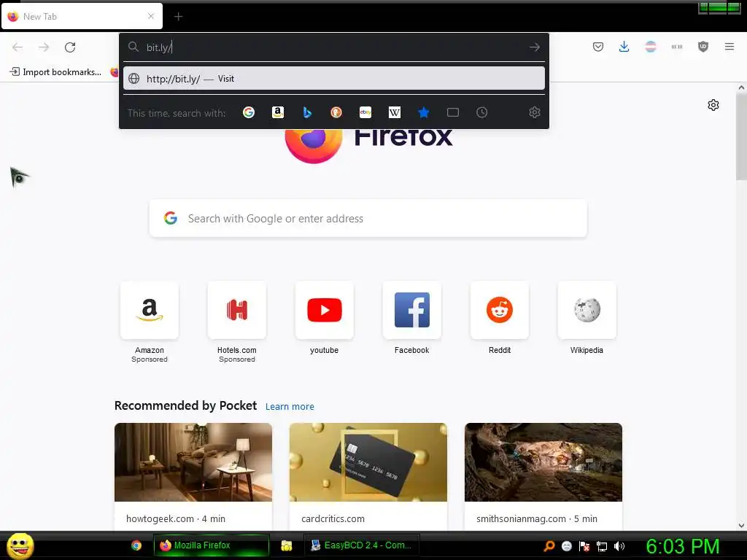Click the scrollbar down arrow
The height and width of the screenshot is (560, 747).
pyautogui.click(x=741, y=526)
